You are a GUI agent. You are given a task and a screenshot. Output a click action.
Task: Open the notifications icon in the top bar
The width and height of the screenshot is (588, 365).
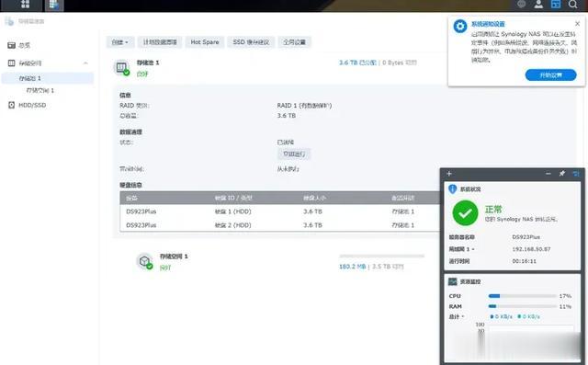click(x=521, y=4)
